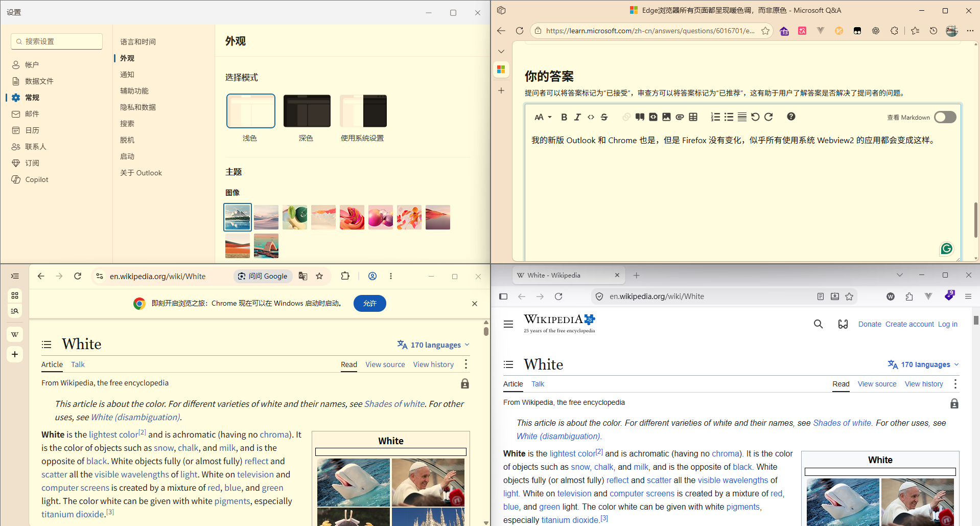
Task: Open Shades of white link in Chrome
Action: point(394,404)
